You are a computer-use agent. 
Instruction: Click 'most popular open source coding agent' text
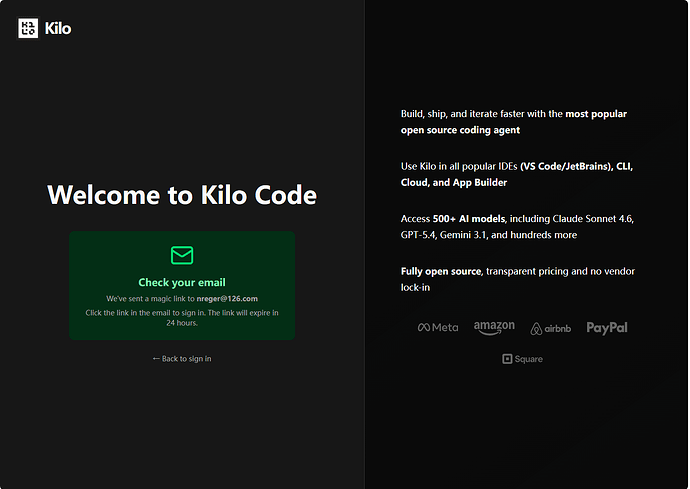(514, 122)
